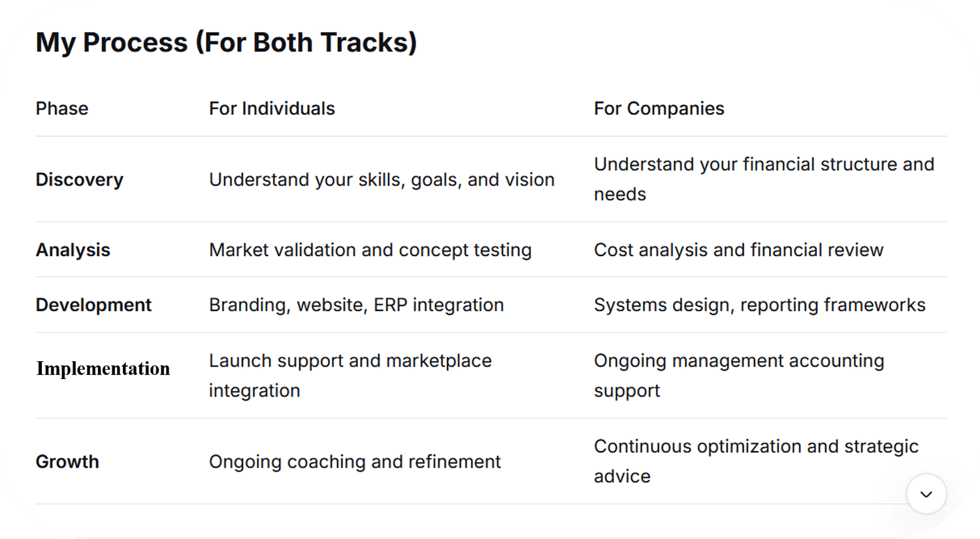Select "Systems design, reporting frameworks" text

click(759, 305)
